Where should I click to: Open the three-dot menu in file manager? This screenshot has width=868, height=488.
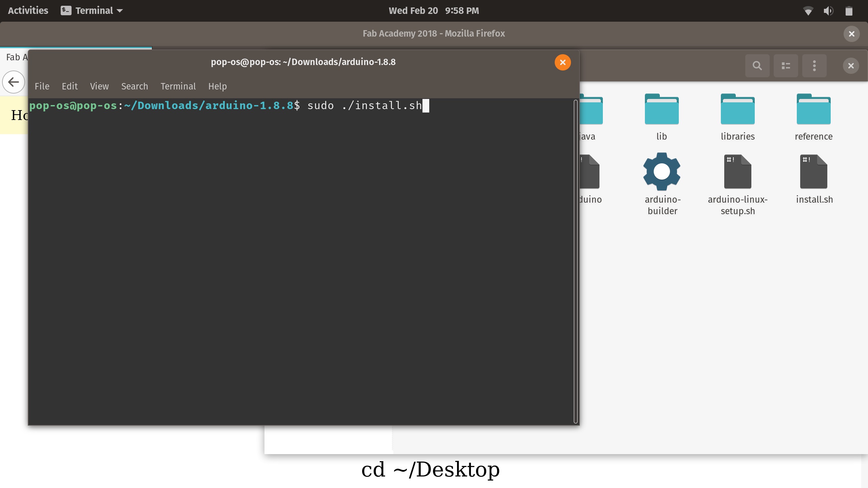tap(814, 65)
